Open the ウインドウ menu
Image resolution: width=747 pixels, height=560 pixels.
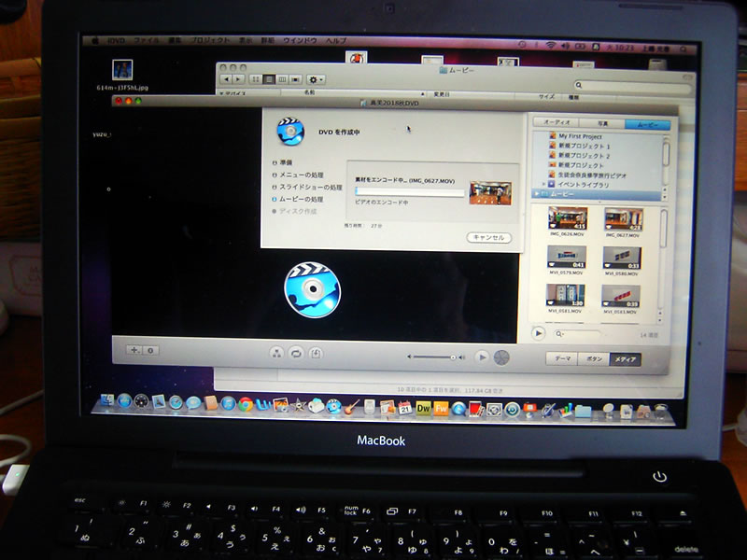pos(300,41)
